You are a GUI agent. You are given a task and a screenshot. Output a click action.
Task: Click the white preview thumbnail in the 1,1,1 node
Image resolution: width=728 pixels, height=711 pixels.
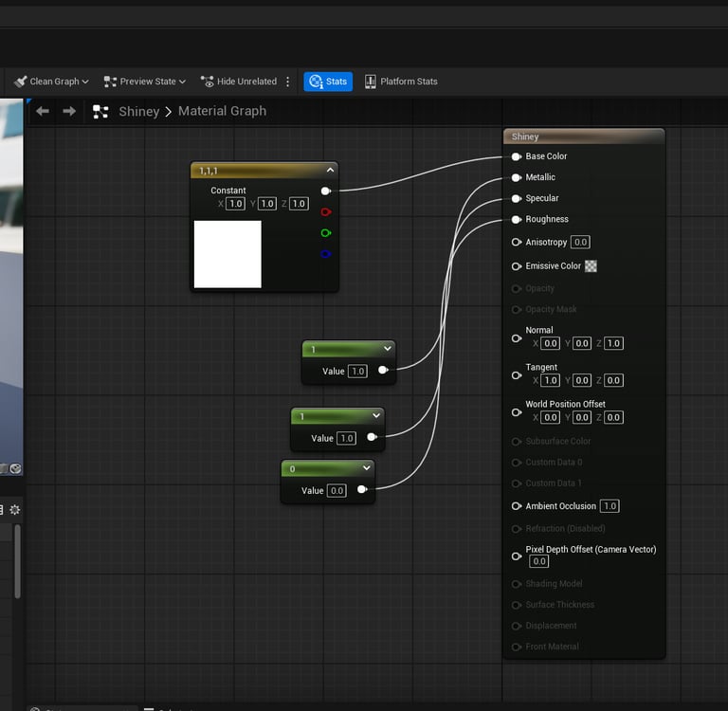point(227,254)
